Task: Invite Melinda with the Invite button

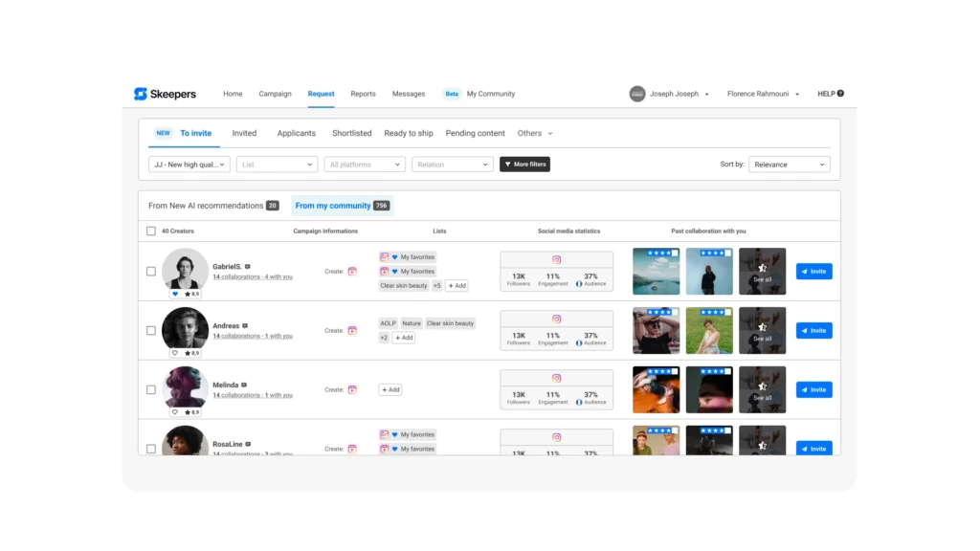Action: click(x=813, y=389)
